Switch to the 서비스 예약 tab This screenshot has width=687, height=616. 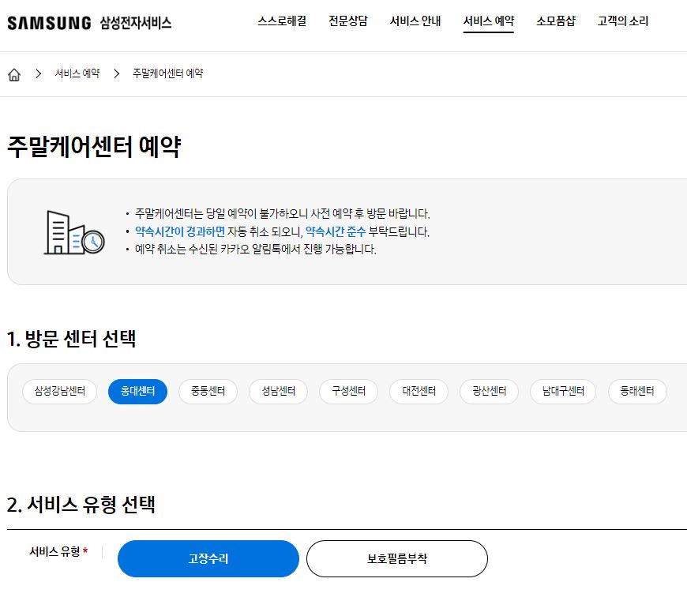tap(488, 21)
